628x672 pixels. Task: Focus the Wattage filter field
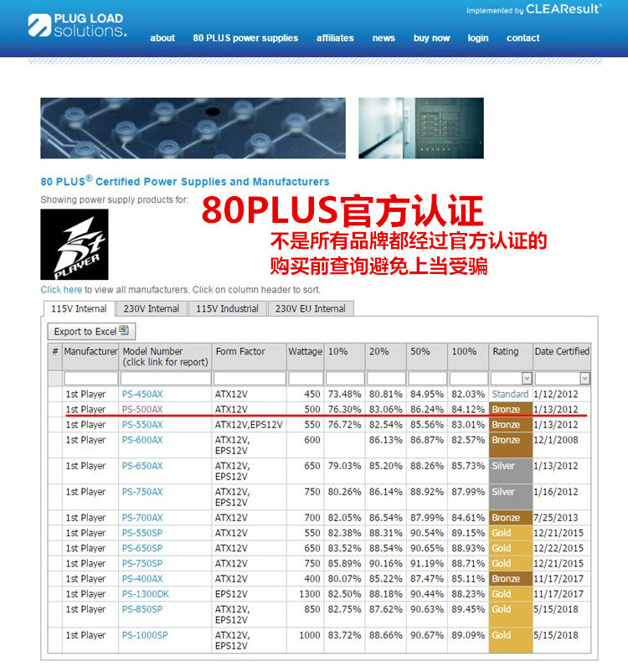pos(306,379)
